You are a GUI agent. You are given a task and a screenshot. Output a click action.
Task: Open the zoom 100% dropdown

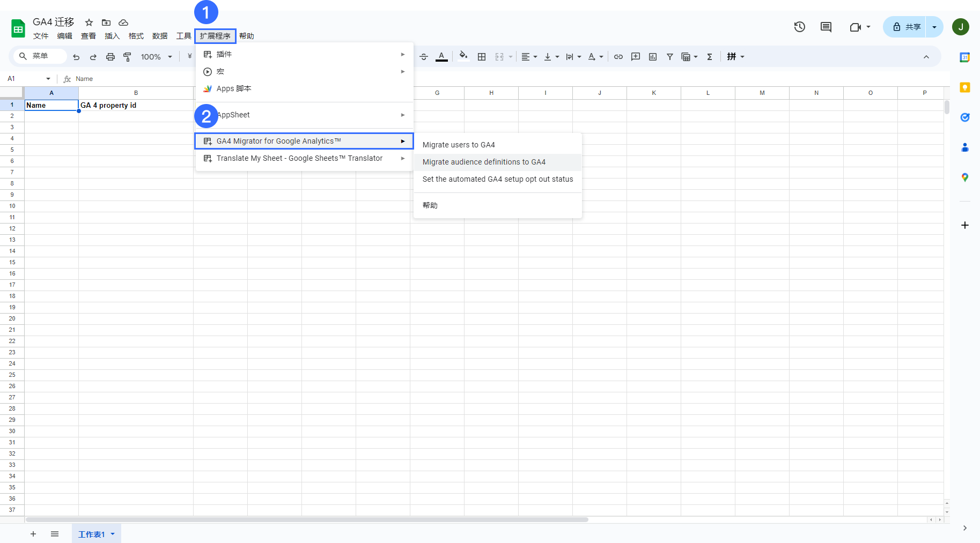(157, 57)
